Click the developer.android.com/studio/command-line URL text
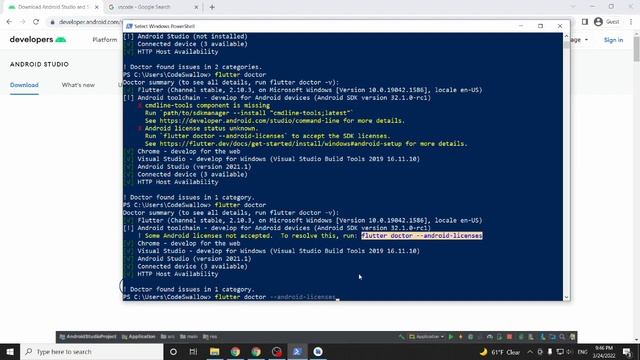This screenshot has width=640, height=360. pos(249,121)
